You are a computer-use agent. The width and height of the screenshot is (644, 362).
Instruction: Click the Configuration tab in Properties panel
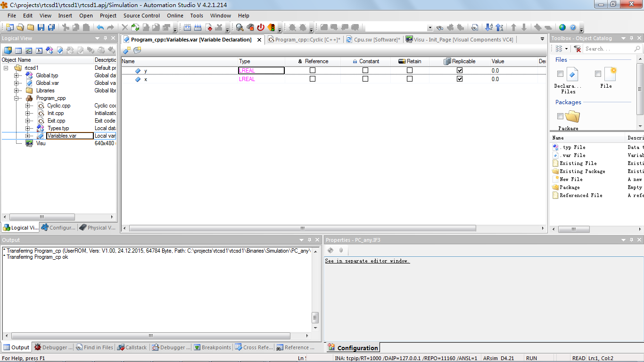(x=353, y=348)
